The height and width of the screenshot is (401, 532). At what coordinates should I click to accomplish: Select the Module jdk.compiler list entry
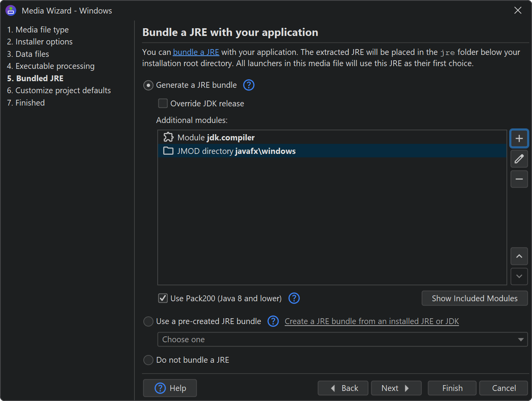point(216,138)
